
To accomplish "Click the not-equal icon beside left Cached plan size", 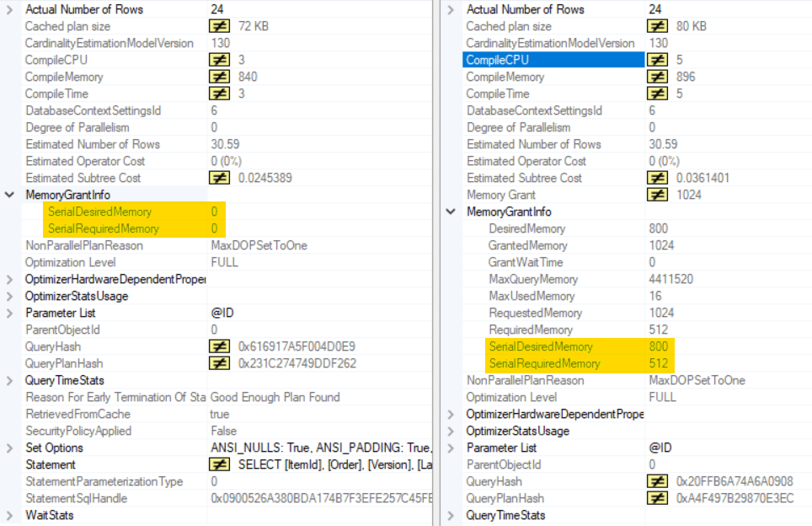I will [219, 26].
